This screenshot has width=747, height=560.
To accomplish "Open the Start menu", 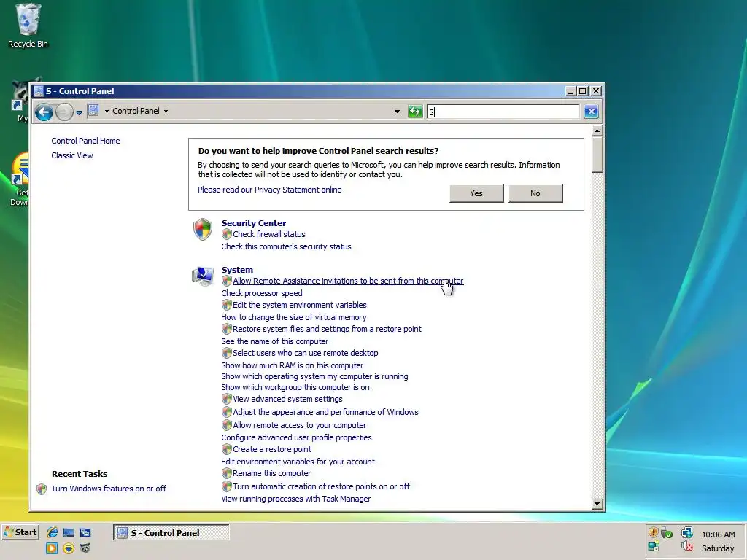I will [x=20, y=532].
